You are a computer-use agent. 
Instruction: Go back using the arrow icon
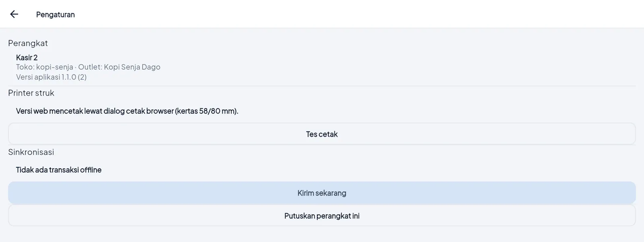(x=14, y=14)
